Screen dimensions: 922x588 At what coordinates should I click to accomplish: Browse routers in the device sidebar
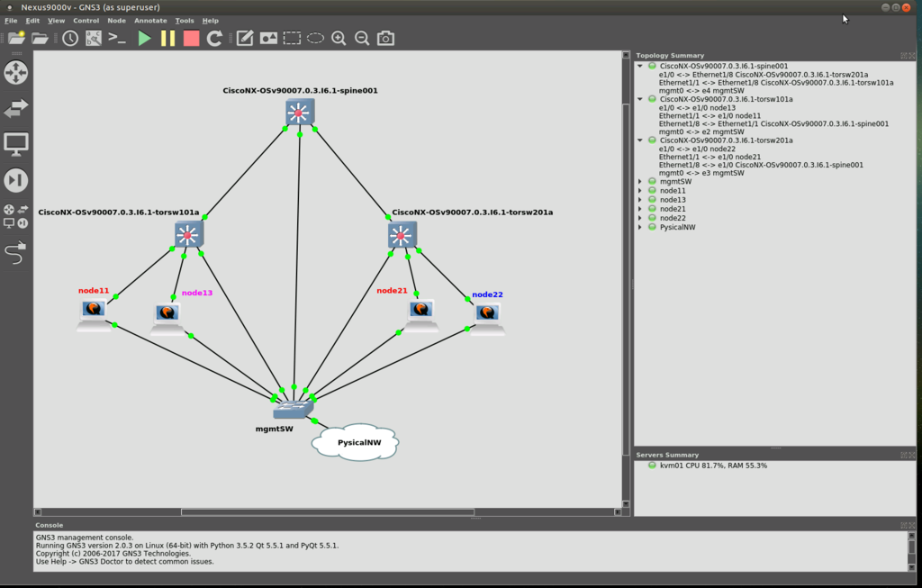coord(16,73)
